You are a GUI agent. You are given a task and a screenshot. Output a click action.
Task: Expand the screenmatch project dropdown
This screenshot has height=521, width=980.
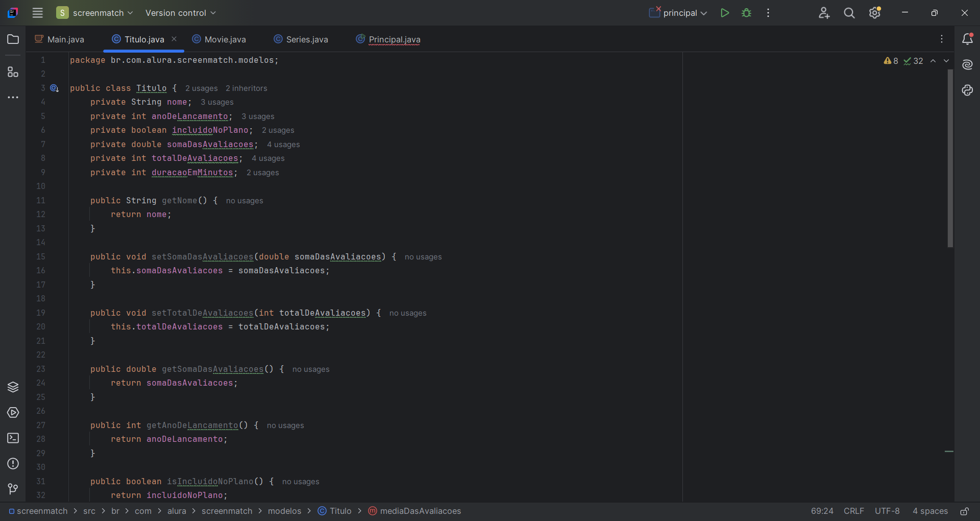click(x=95, y=13)
